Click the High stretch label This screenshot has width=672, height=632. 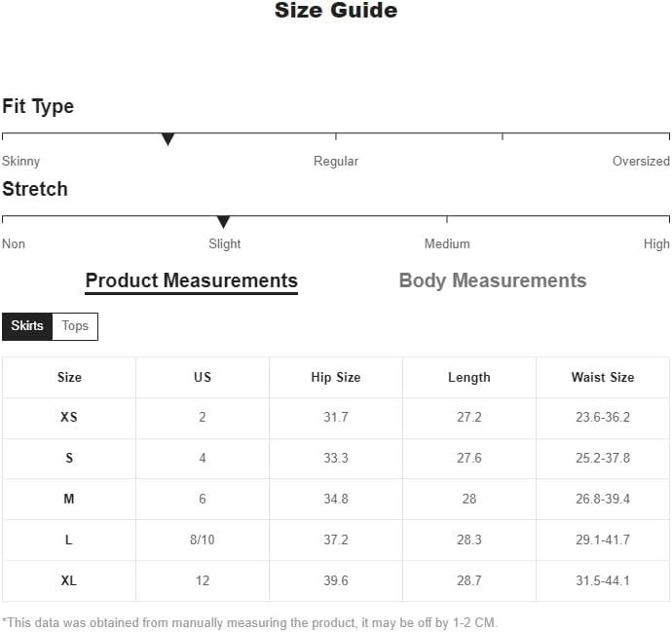tap(656, 244)
